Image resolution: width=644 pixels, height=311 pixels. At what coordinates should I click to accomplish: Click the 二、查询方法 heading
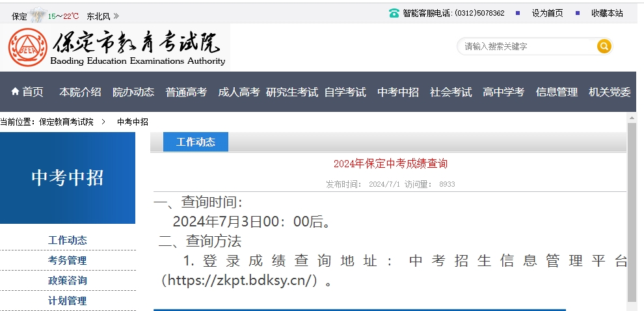(200, 241)
